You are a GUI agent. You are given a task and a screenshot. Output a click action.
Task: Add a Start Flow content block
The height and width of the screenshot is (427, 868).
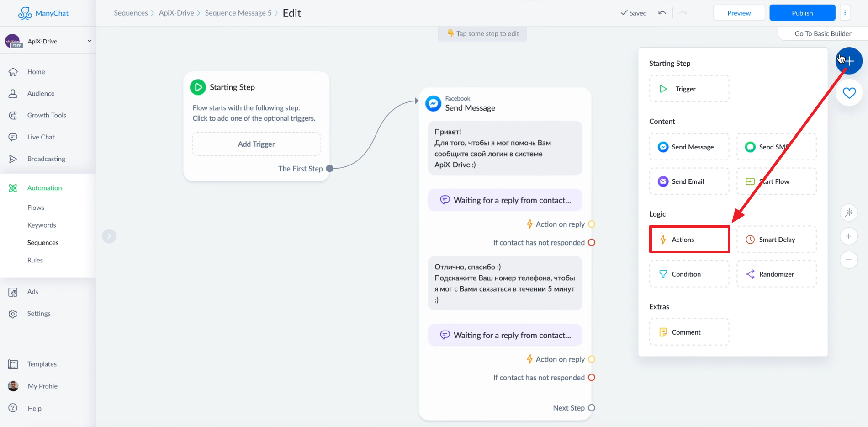777,181
